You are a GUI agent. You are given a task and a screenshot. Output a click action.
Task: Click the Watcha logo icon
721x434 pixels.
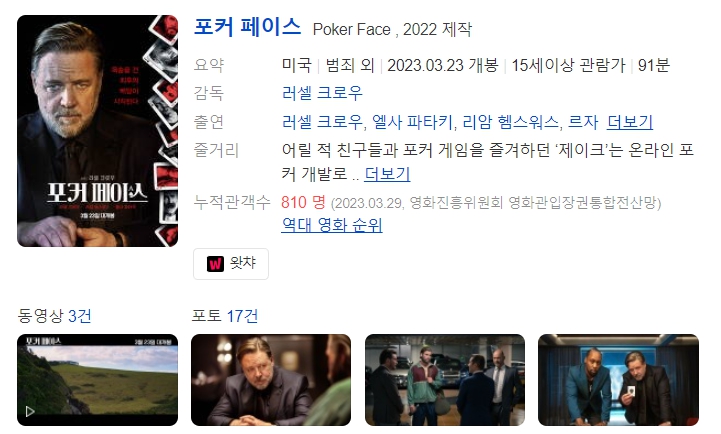tap(215, 263)
